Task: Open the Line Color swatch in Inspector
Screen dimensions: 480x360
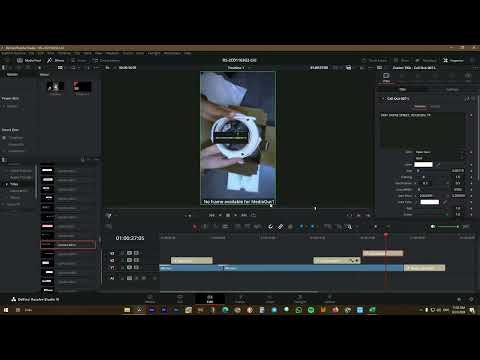Action: pyautogui.click(x=430, y=202)
